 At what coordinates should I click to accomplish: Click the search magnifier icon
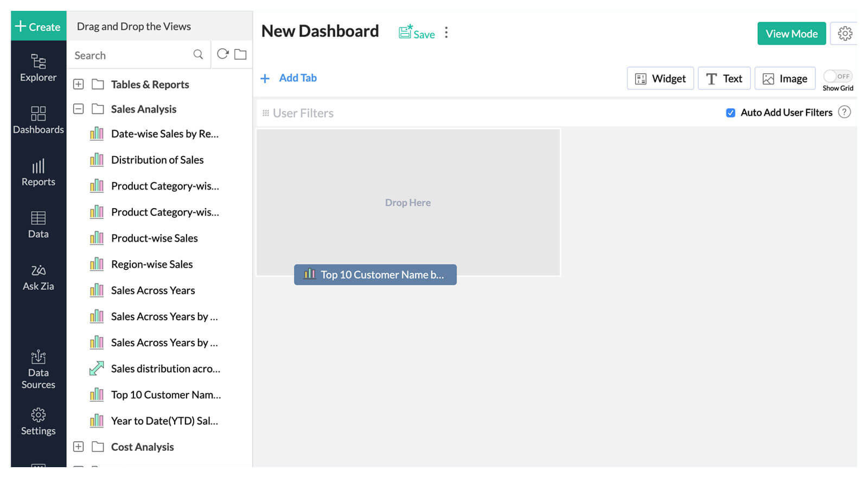[x=198, y=55]
